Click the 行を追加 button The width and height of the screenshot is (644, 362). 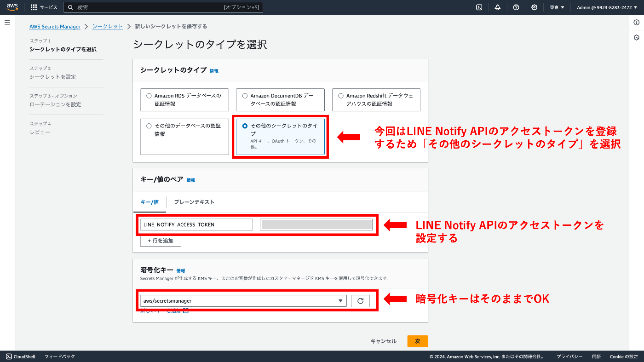pos(161,241)
